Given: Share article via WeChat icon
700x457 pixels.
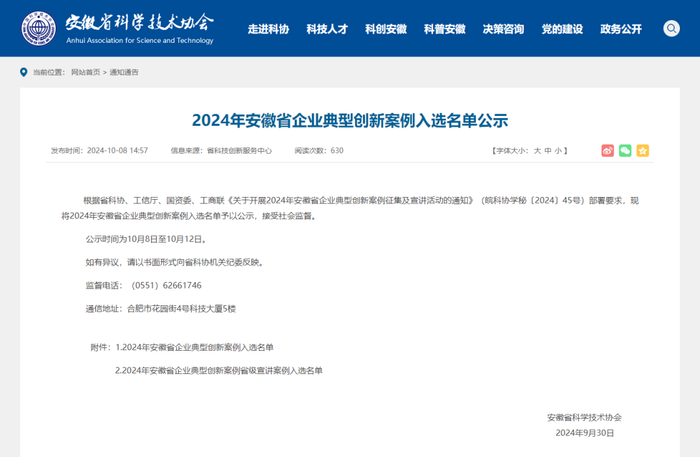Looking at the screenshot, I should [625, 151].
